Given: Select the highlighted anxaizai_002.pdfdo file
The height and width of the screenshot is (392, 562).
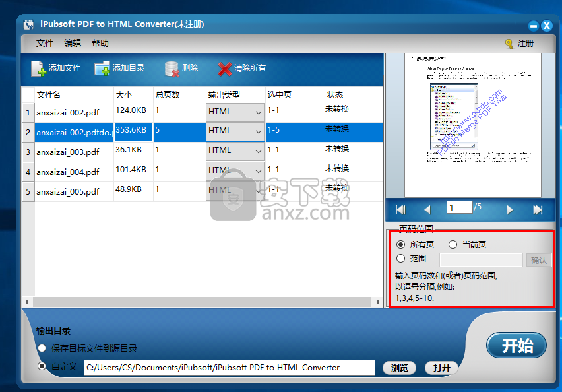Looking at the screenshot, I should click(74, 133).
